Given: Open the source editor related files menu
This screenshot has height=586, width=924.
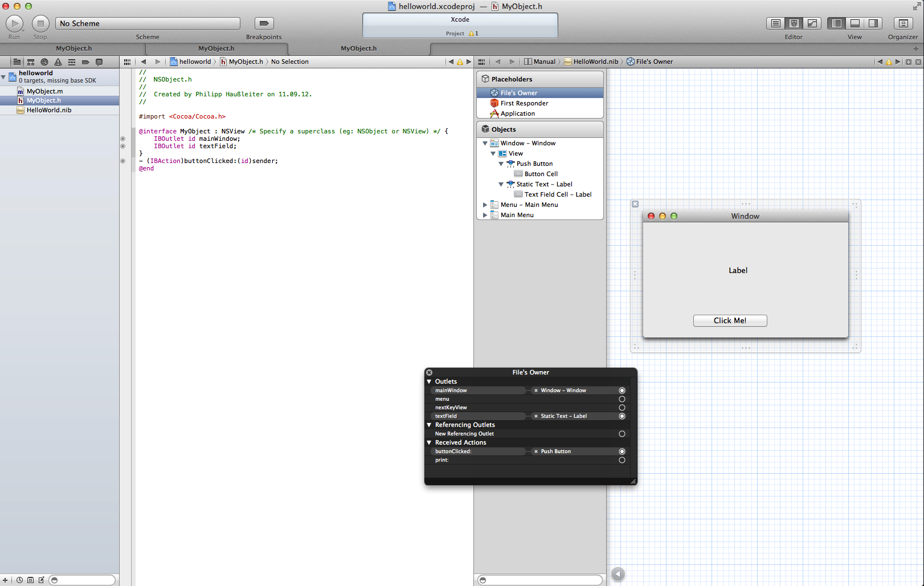Looking at the screenshot, I should [x=127, y=62].
